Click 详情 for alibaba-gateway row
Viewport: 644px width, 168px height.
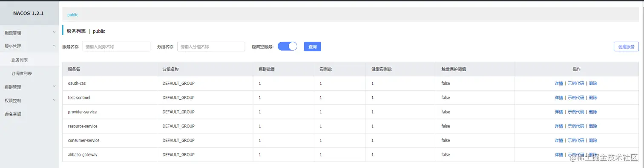click(x=559, y=154)
